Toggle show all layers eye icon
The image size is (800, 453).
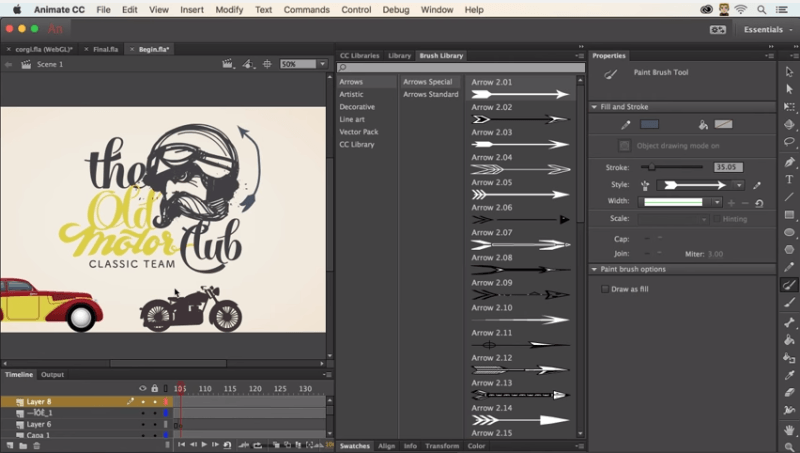point(142,388)
